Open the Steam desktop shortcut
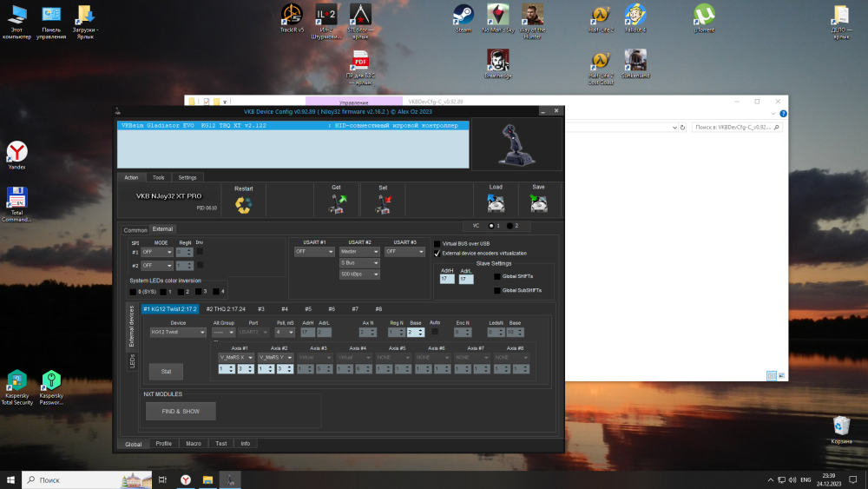 464,15
